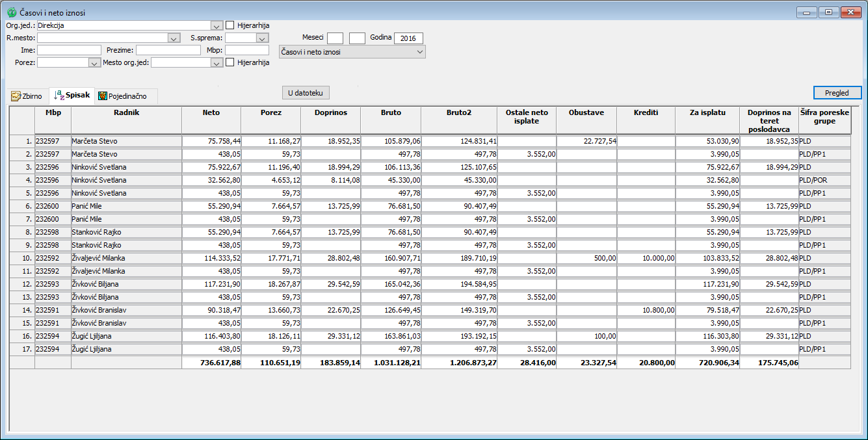Select Živković Branislav in row 14
The height and width of the screenshot is (440, 868).
(127, 310)
